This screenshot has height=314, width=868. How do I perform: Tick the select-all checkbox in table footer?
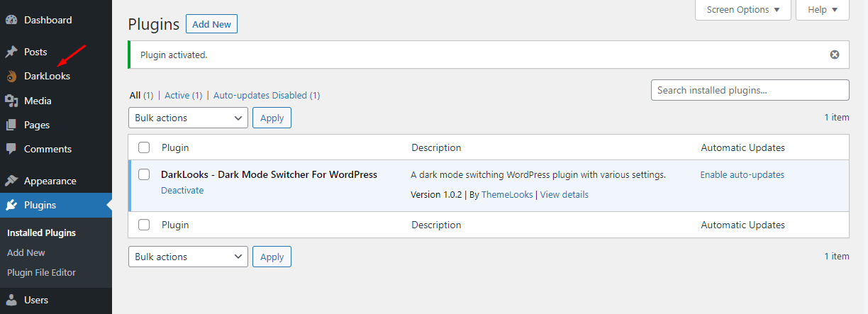[x=144, y=225]
